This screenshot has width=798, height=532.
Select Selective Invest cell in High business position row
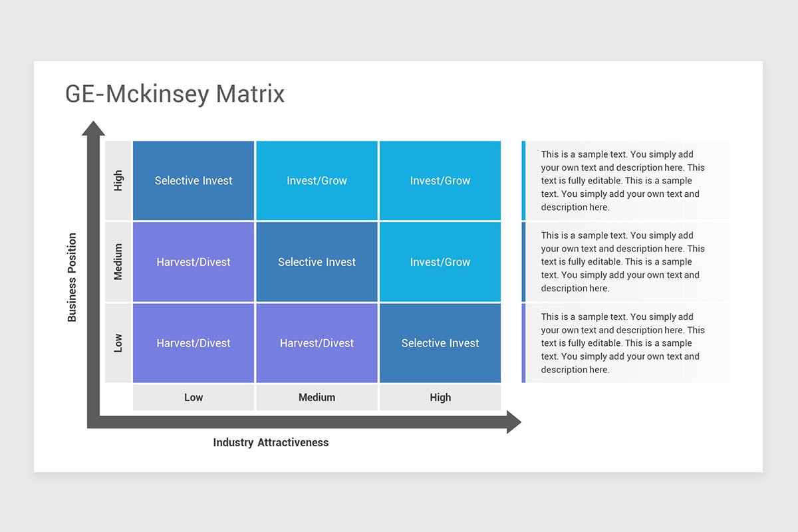(x=194, y=180)
